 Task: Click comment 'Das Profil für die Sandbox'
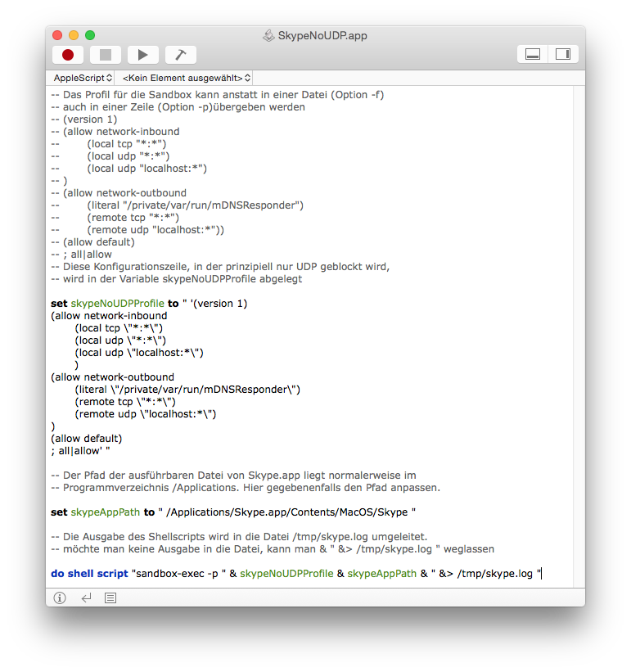218,95
